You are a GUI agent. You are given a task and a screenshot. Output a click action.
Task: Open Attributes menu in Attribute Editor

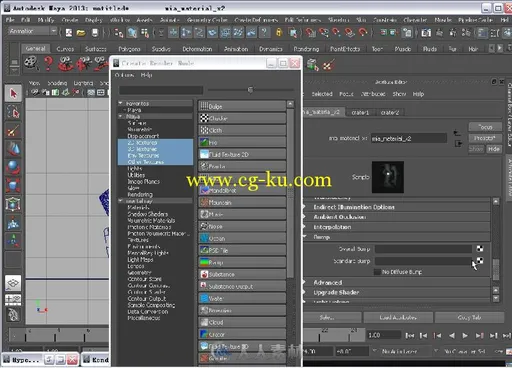coord(373,94)
